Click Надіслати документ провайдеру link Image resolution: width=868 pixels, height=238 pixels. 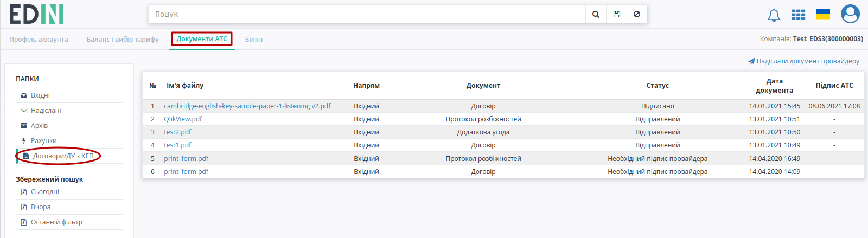(x=804, y=61)
